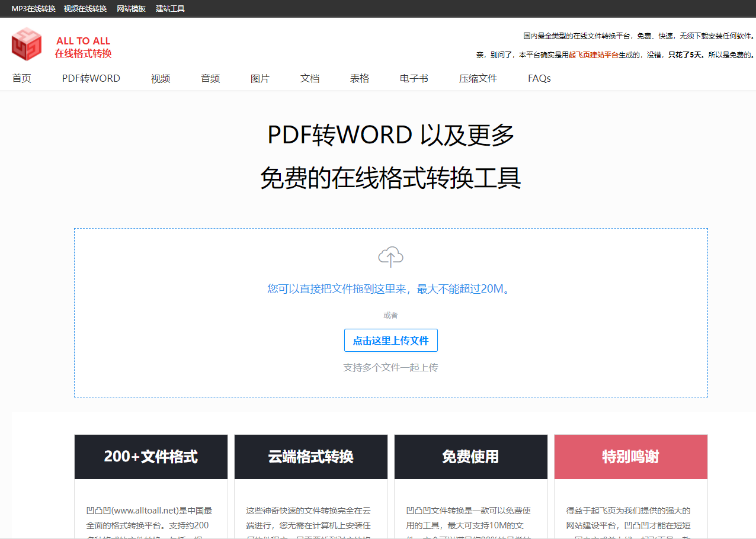Go to the 首页 nav item
This screenshot has height=539, width=756.
[x=22, y=78]
